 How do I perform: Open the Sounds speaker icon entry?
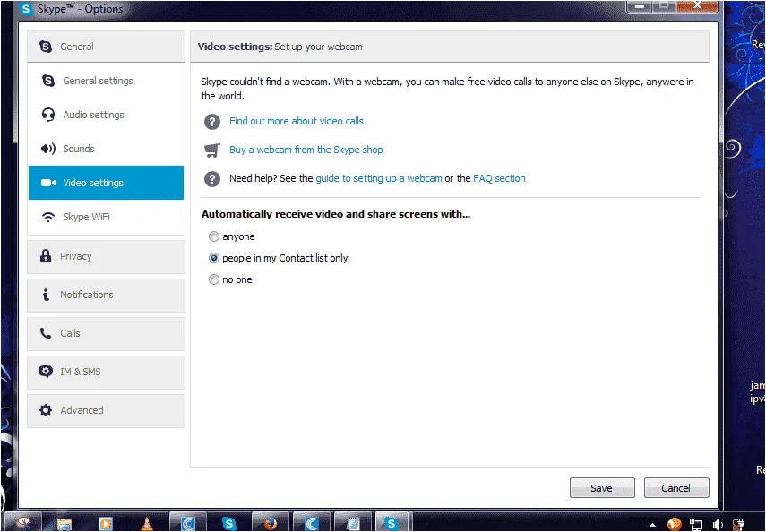106,149
